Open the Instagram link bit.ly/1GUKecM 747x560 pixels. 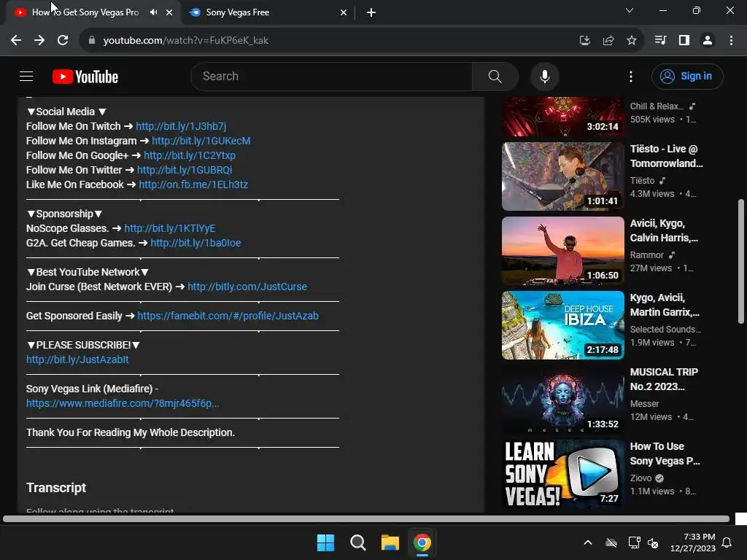coord(201,141)
